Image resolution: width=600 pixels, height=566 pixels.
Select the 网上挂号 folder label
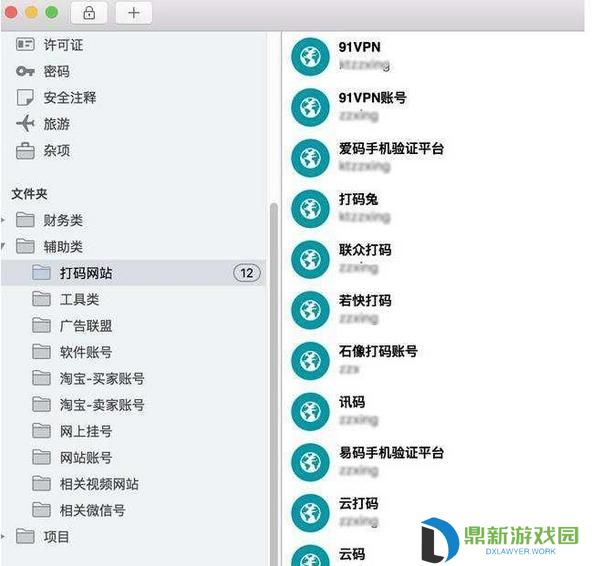86,431
